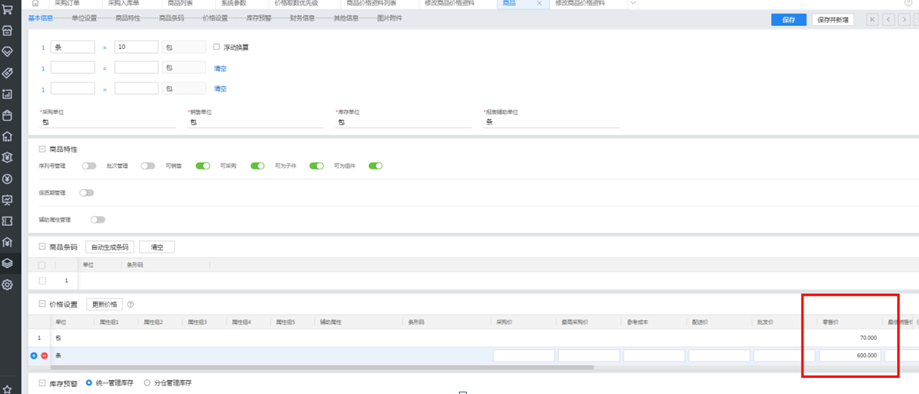Click the blue add-row plus icon
Image resolution: width=919 pixels, height=394 pixels.
(33, 356)
